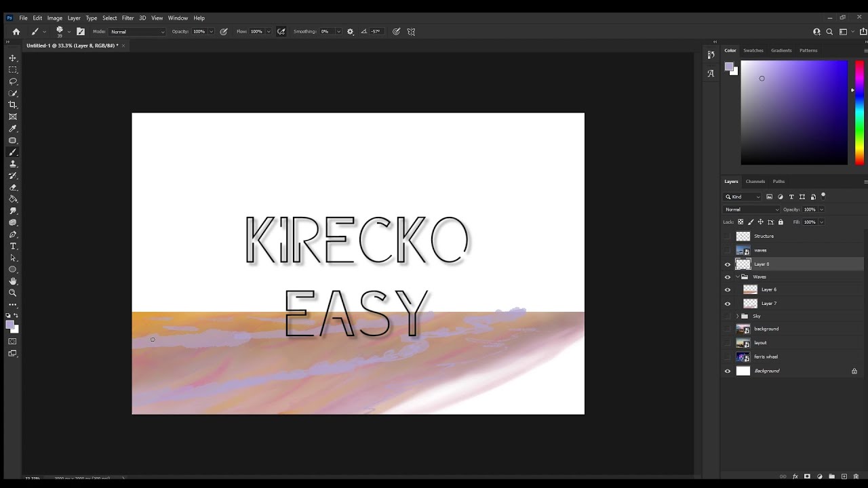The image size is (868, 488).
Task: Switch to the Paths tab
Action: click(x=778, y=181)
